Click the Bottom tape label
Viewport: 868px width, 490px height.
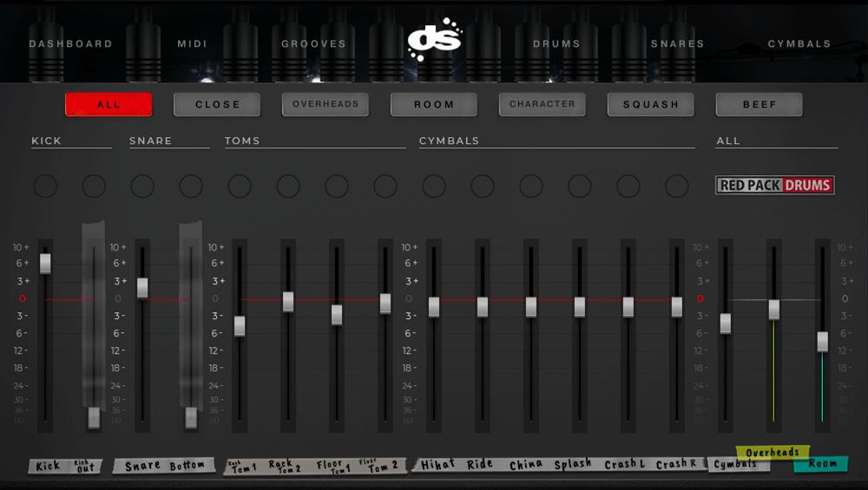coord(187,466)
